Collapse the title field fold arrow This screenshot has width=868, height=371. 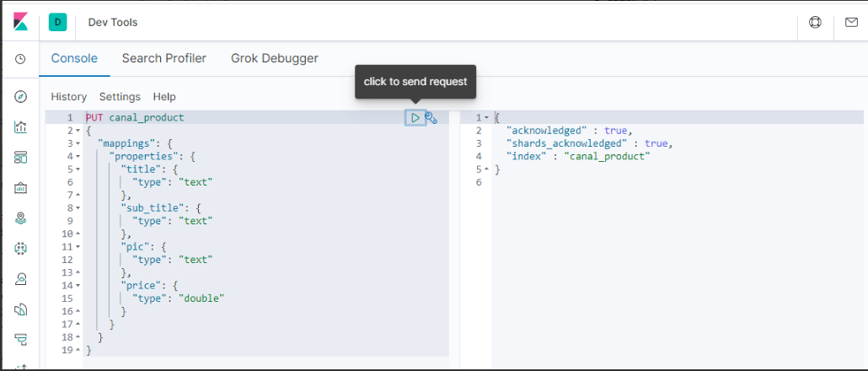tap(78, 169)
